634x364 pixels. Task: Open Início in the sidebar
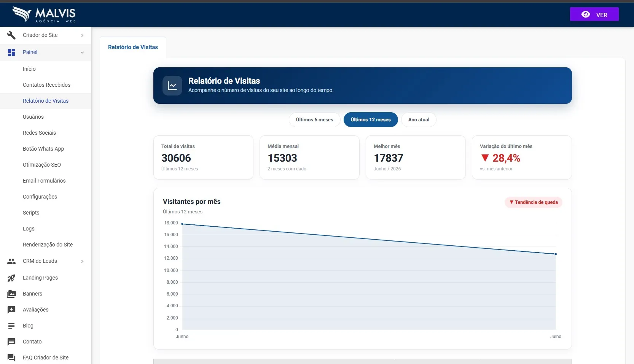tap(46, 69)
